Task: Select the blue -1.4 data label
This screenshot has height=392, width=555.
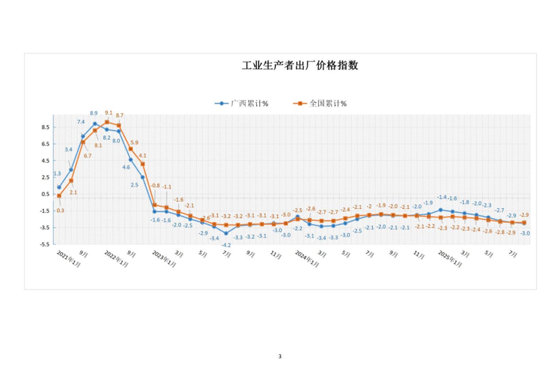Action: 442,197
